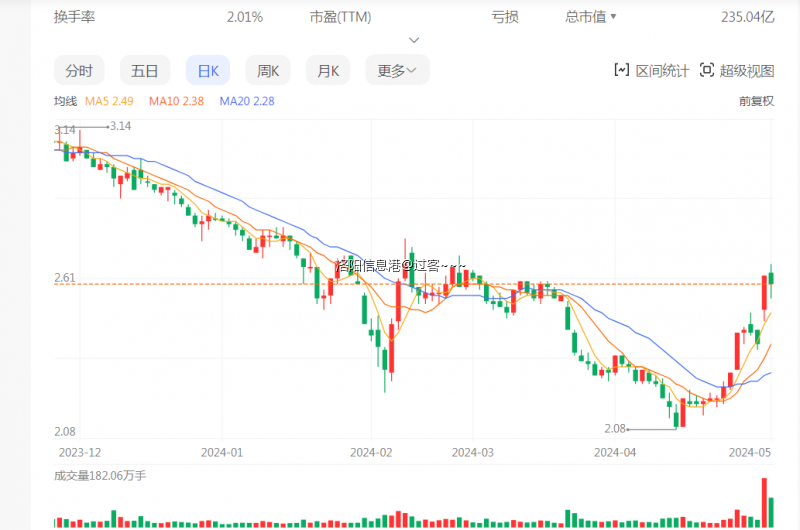Open the 更多 more periods dropdown
The width and height of the screenshot is (800, 530).
[x=397, y=70]
